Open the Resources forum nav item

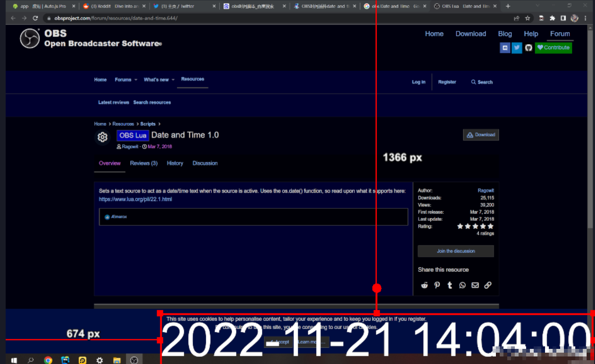pyautogui.click(x=193, y=79)
